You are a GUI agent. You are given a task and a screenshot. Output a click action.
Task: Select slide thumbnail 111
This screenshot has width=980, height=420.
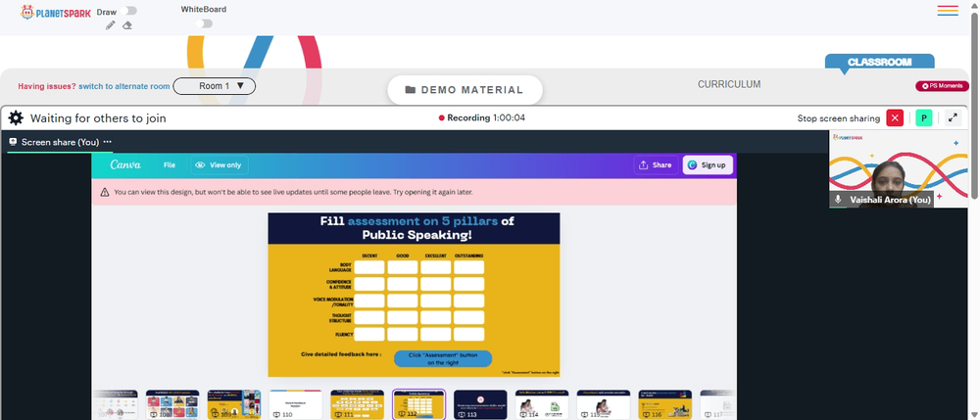pos(357,404)
